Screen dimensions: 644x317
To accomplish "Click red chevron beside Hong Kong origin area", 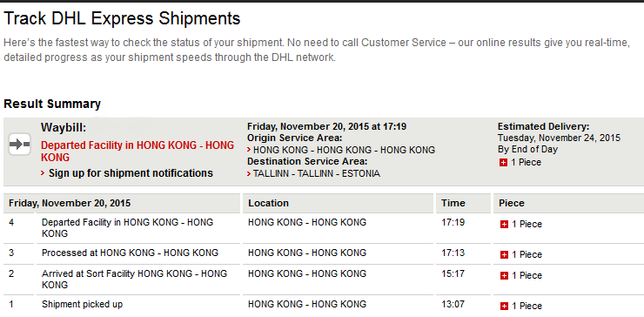I will tap(249, 150).
